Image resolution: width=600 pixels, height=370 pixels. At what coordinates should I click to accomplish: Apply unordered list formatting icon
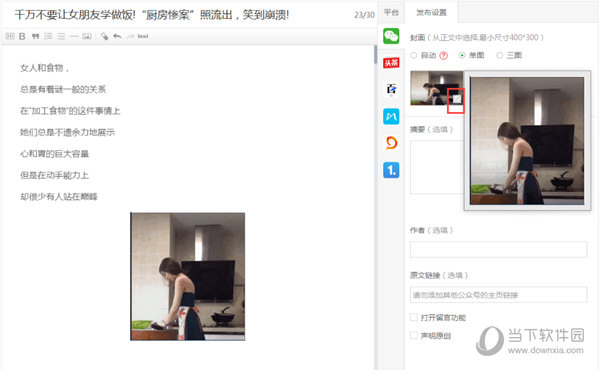(61, 36)
